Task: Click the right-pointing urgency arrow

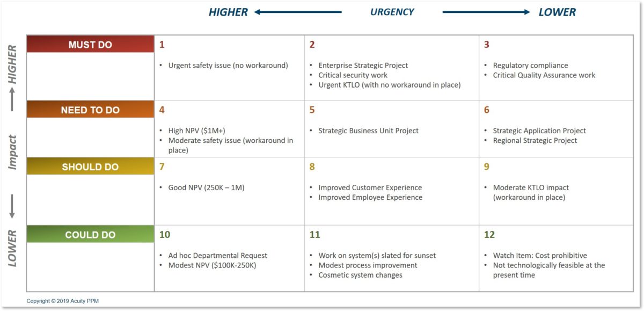Action: [486, 12]
